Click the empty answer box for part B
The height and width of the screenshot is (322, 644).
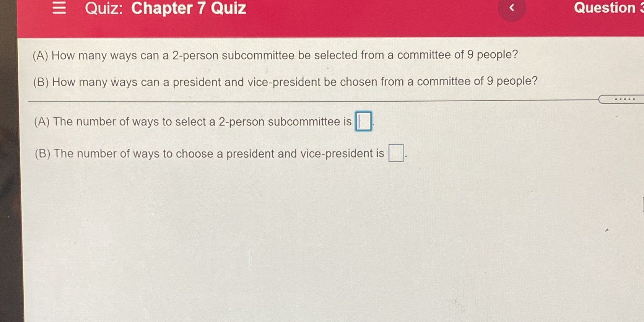[x=396, y=153]
